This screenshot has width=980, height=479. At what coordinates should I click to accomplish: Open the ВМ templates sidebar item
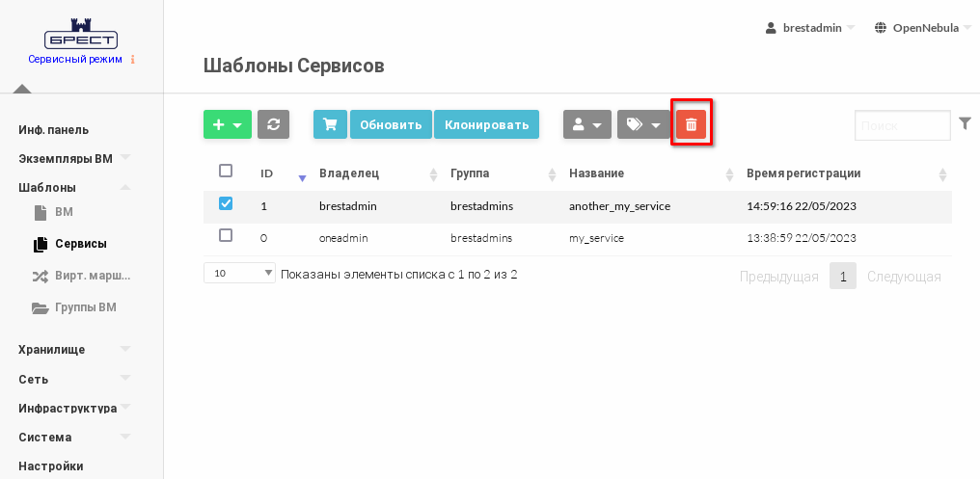tap(64, 212)
